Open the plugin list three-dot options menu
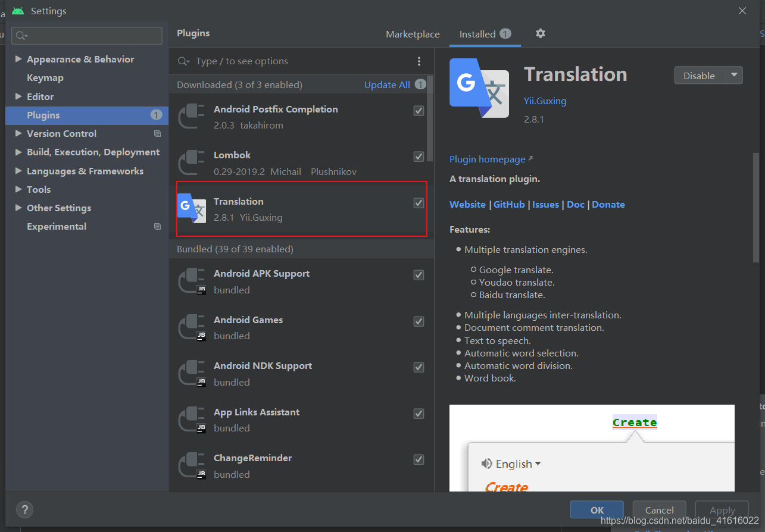 coord(419,61)
